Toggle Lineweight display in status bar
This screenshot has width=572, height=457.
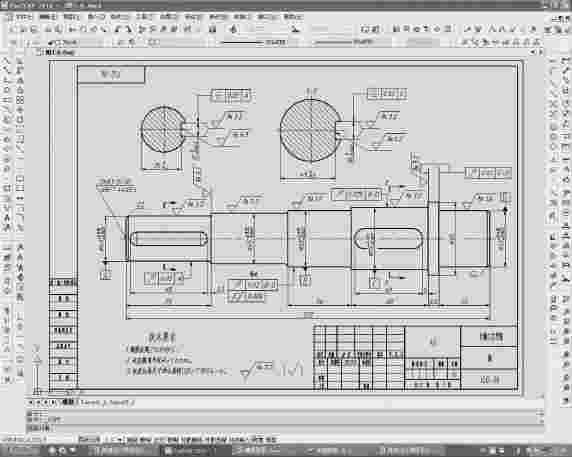(x=256, y=439)
